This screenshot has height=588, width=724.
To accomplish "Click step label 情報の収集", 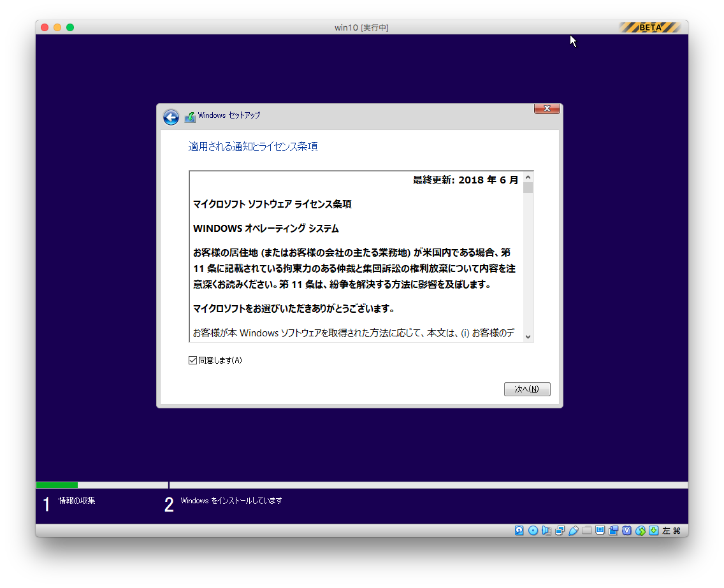I will tap(76, 500).
